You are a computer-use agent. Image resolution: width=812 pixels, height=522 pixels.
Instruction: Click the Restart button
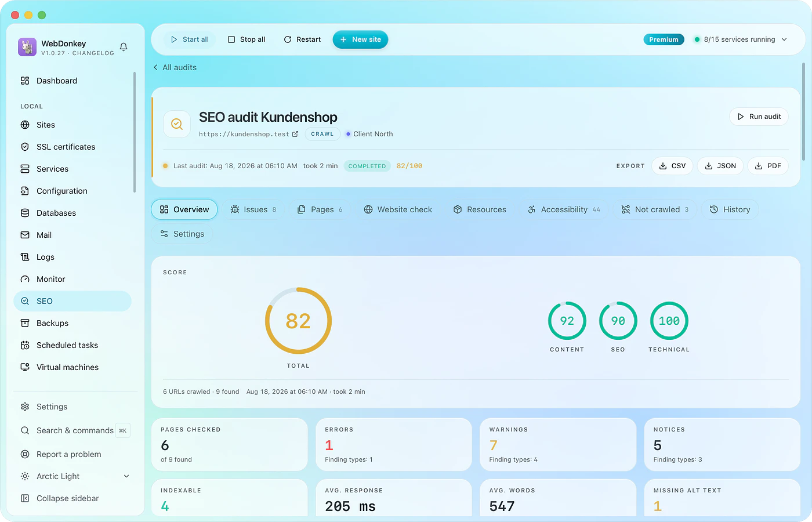click(x=302, y=39)
